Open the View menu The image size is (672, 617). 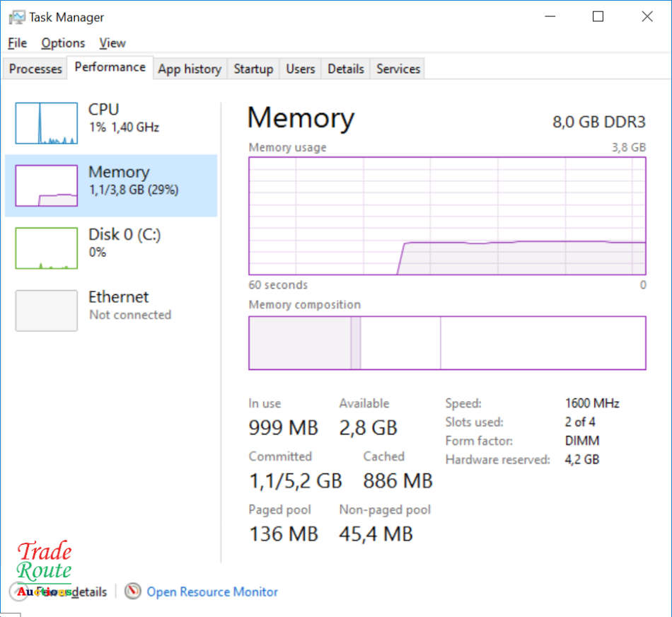tap(112, 43)
